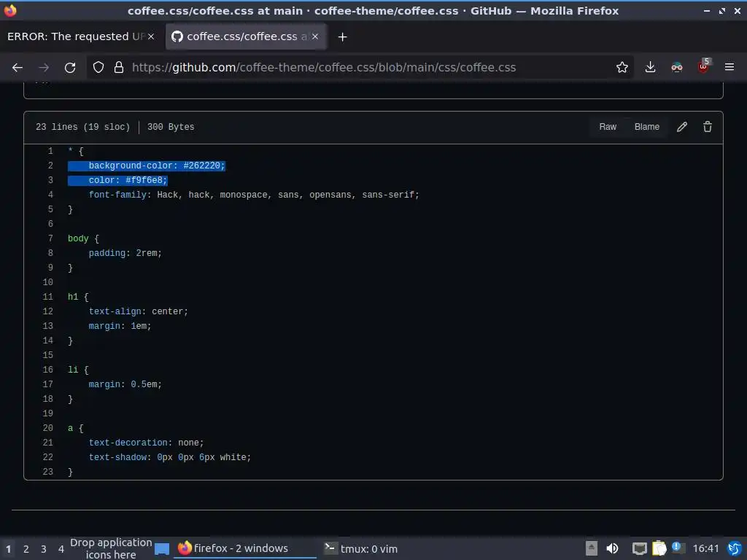Open the glasses extension icon in toolbar
The width and height of the screenshot is (747, 560).
pos(676,68)
